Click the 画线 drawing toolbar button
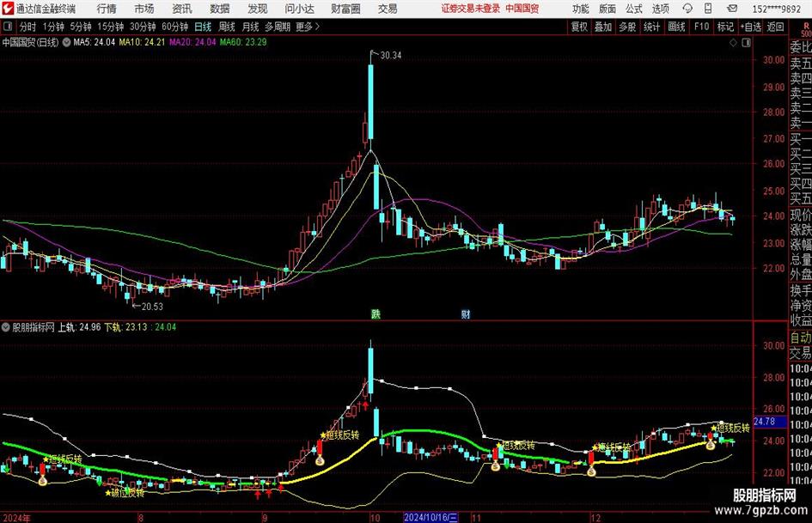The height and width of the screenshot is (523, 812). pyautogui.click(x=676, y=27)
